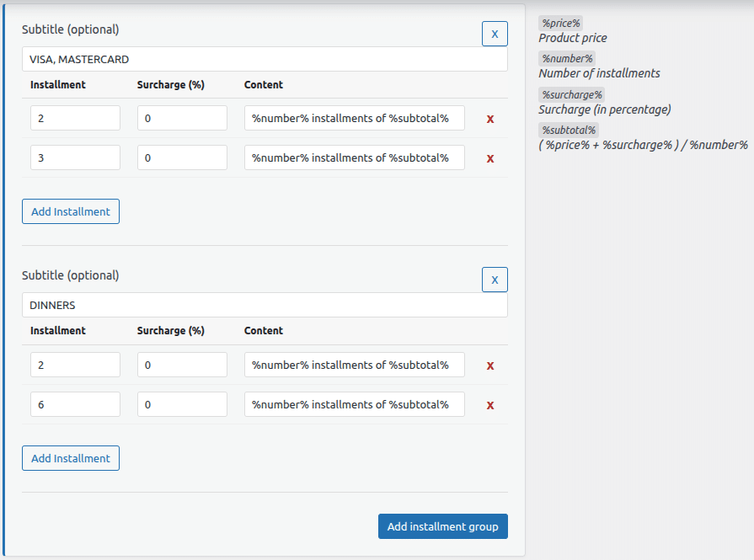Delete the 2-installment row under VISA, MASTERCARD
Image resolution: width=754 pixels, height=560 pixels.
click(490, 119)
